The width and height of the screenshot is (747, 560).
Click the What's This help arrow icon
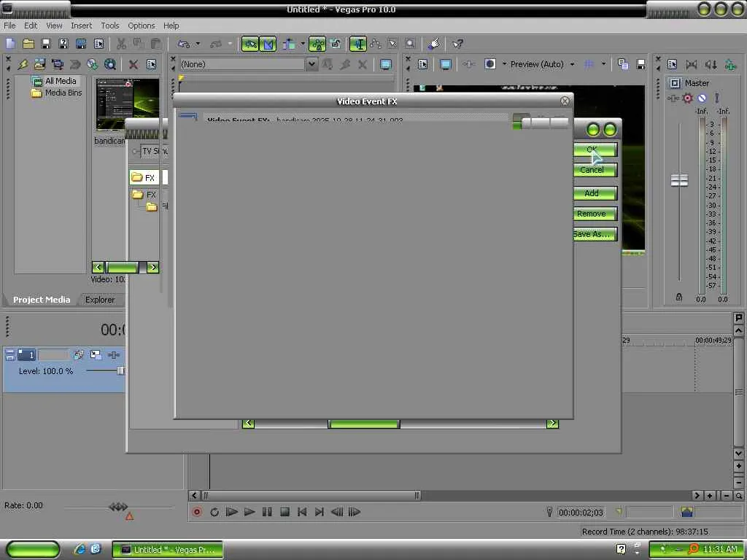458,44
